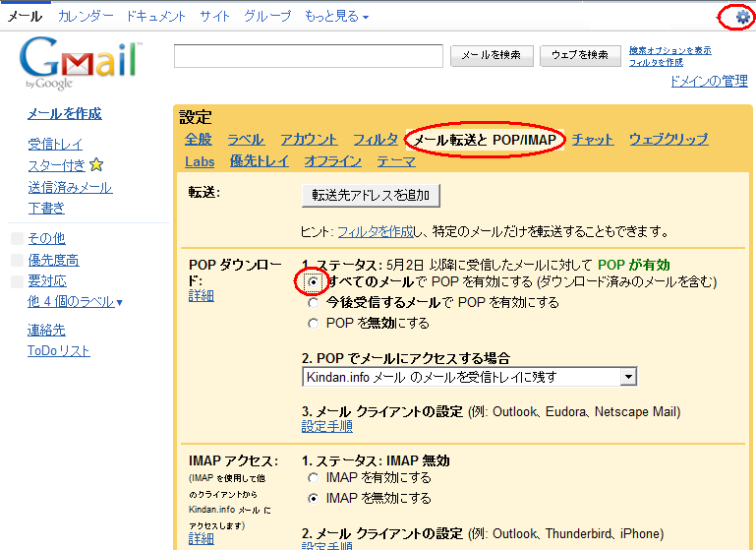This screenshot has width=756, height=550.
Task: Open the 優先度高 label
Action: (x=53, y=260)
